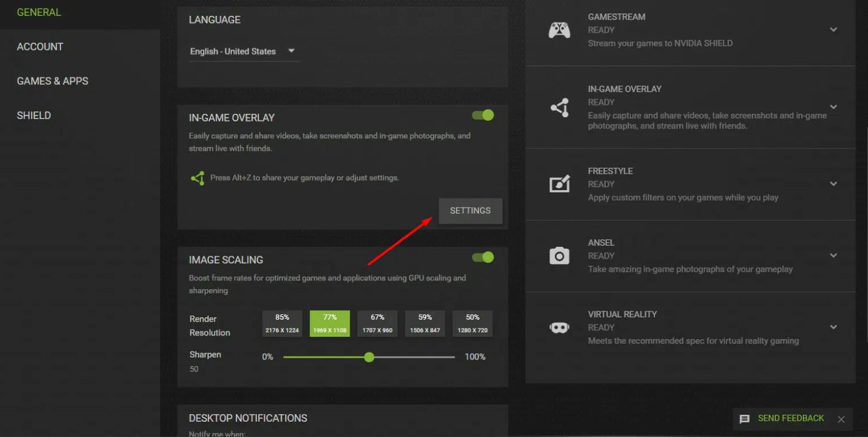Viewport: 868px width, 437px height.
Task: Go to the Account section
Action: [40, 47]
